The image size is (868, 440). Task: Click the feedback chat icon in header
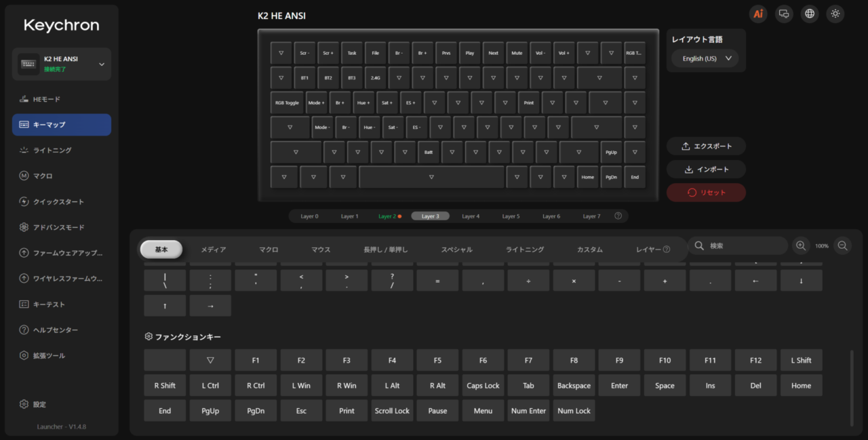click(x=784, y=14)
